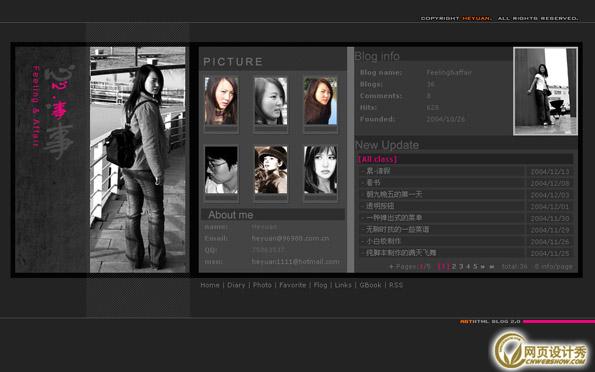Viewport: 595px width, 372px height.
Task: Open the Links navigation item
Action: click(343, 285)
